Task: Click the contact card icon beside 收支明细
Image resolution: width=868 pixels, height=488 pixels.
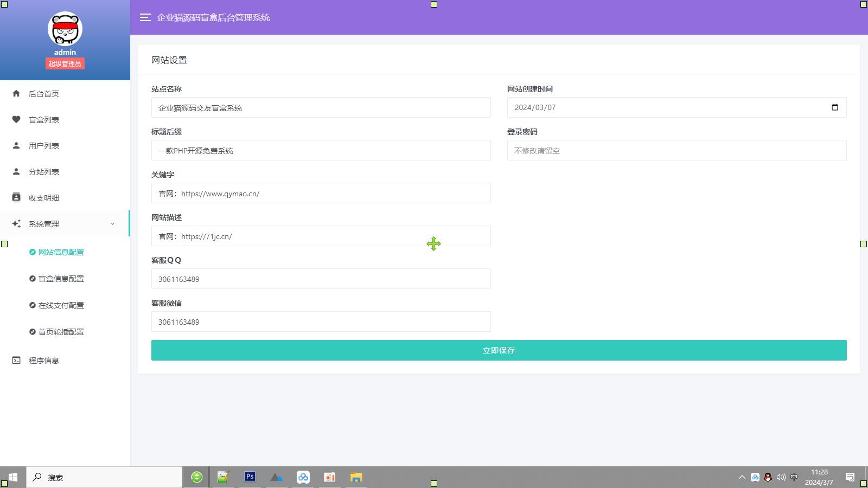Action: 16,197
